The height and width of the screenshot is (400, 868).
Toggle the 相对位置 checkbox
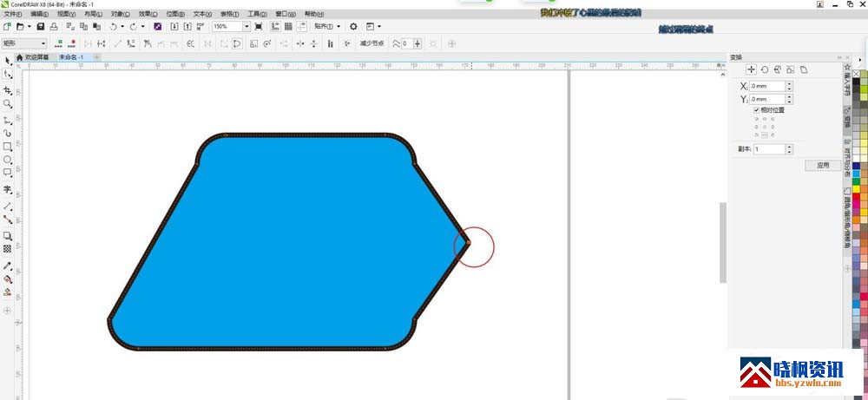point(757,110)
